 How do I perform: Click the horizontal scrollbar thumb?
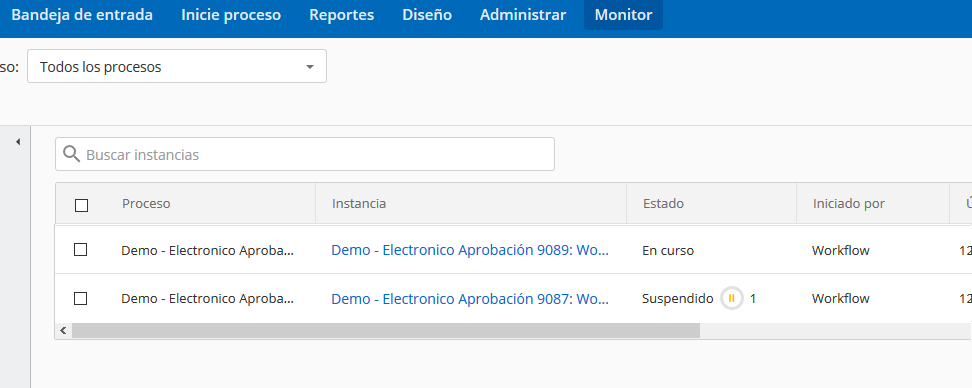386,331
